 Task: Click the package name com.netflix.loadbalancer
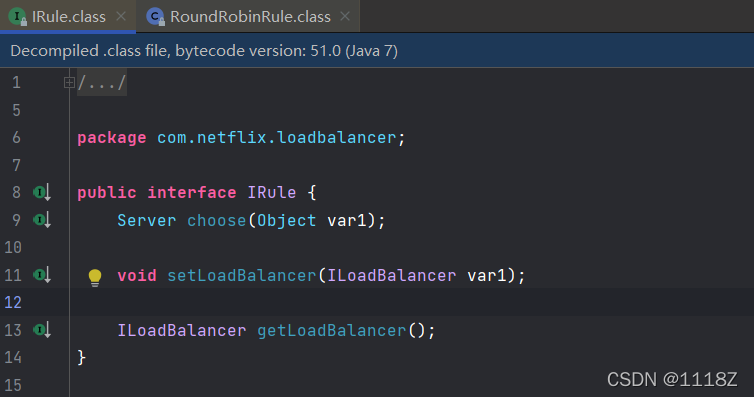click(x=276, y=138)
